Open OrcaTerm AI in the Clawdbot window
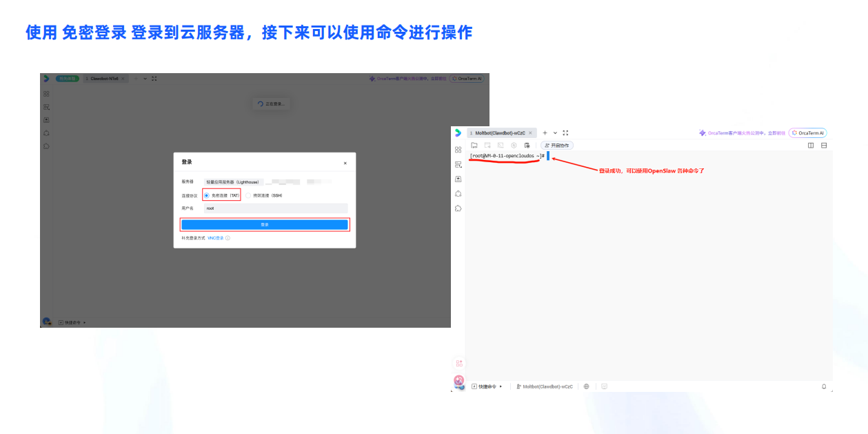The image size is (868, 434). [x=467, y=79]
